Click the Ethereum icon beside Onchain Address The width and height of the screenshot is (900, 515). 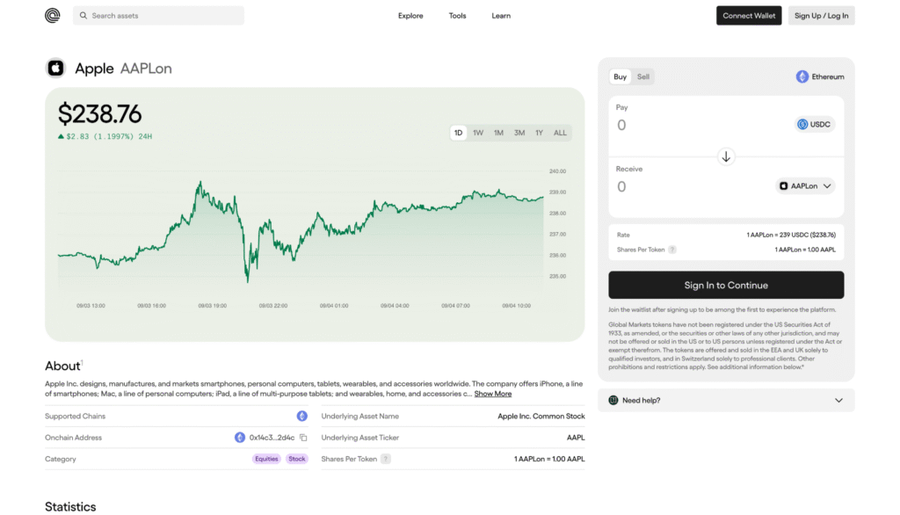(x=240, y=437)
